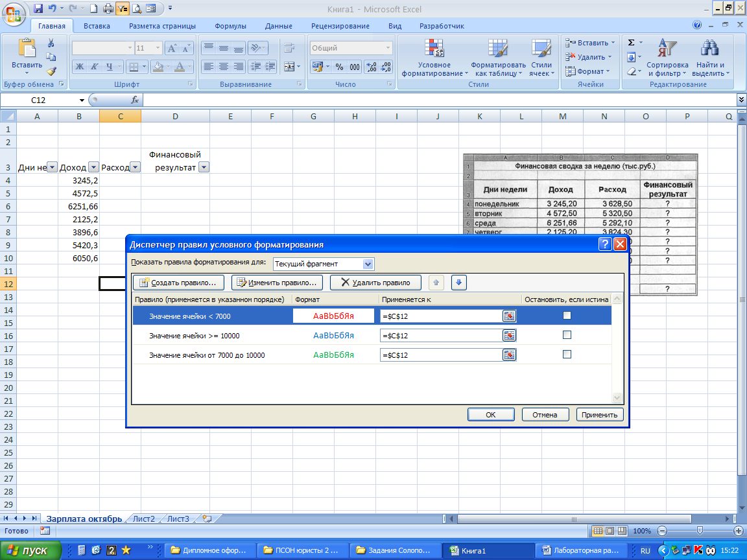Click the Quick Print printer icon
This screenshot has height=560, width=747.
[108, 8]
